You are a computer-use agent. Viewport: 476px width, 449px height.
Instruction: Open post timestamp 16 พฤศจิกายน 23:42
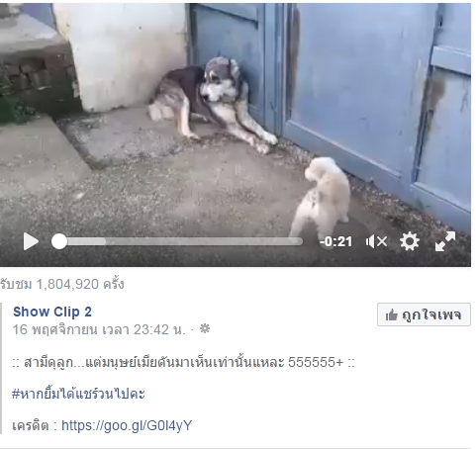(99, 329)
